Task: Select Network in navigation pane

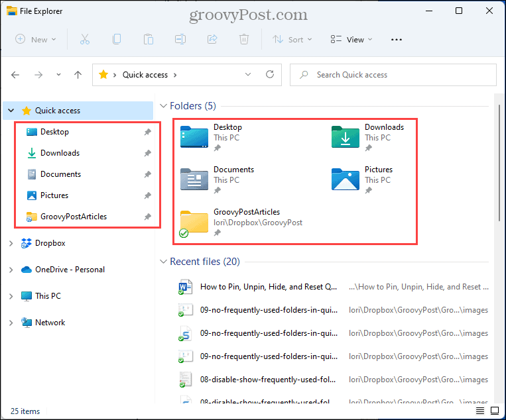Action: 50,323
